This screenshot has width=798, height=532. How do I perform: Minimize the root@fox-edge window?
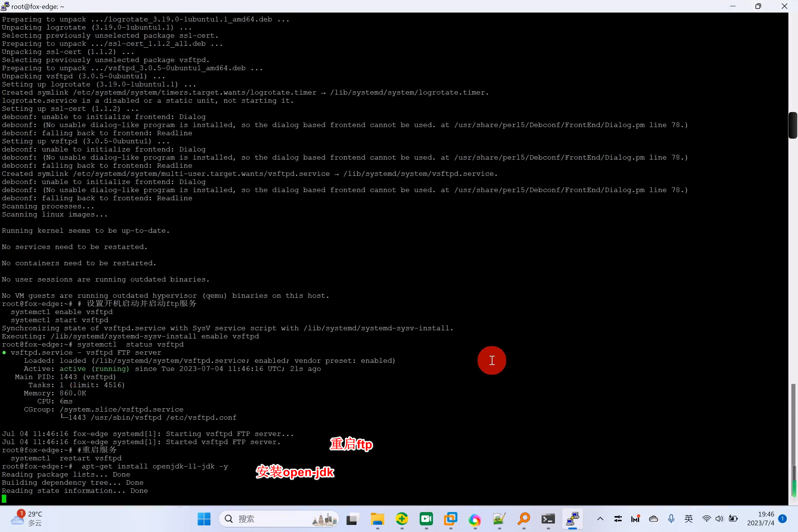point(733,6)
